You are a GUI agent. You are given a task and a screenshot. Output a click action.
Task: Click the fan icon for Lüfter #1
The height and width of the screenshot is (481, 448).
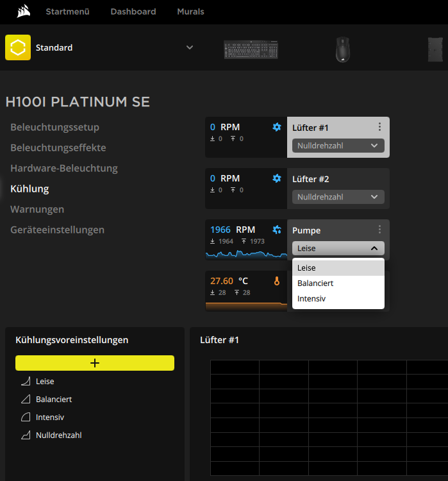277,127
